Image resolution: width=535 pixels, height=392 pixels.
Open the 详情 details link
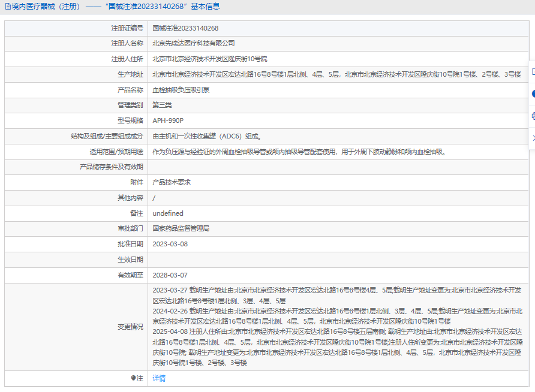(x=159, y=378)
